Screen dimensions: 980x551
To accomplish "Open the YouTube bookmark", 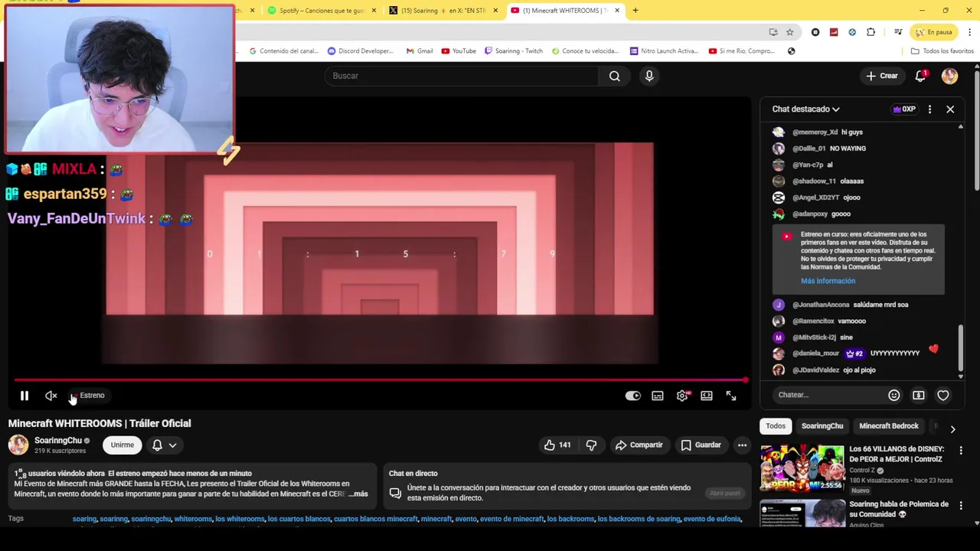I will click(x=459, y=51).
